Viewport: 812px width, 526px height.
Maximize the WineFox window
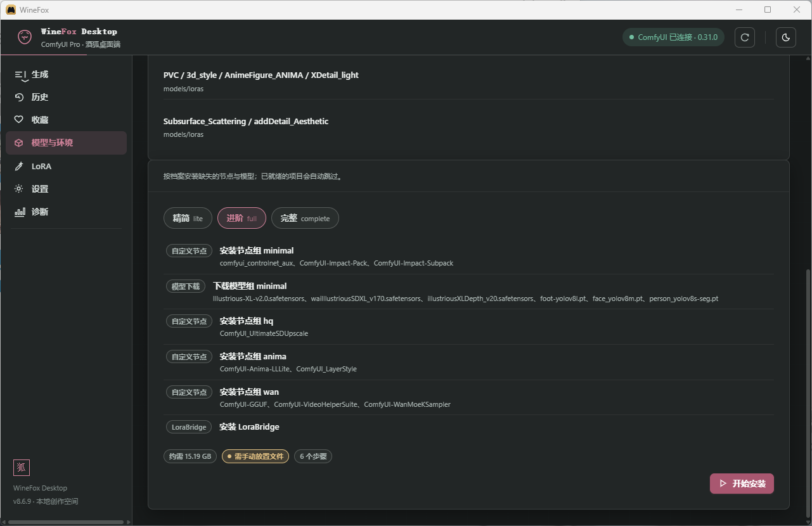point(768,10)
